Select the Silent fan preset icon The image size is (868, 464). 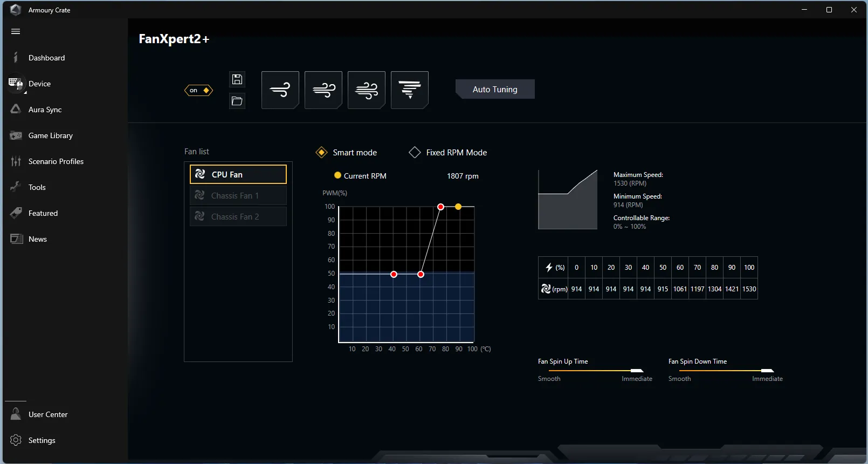tap(280, 90)
